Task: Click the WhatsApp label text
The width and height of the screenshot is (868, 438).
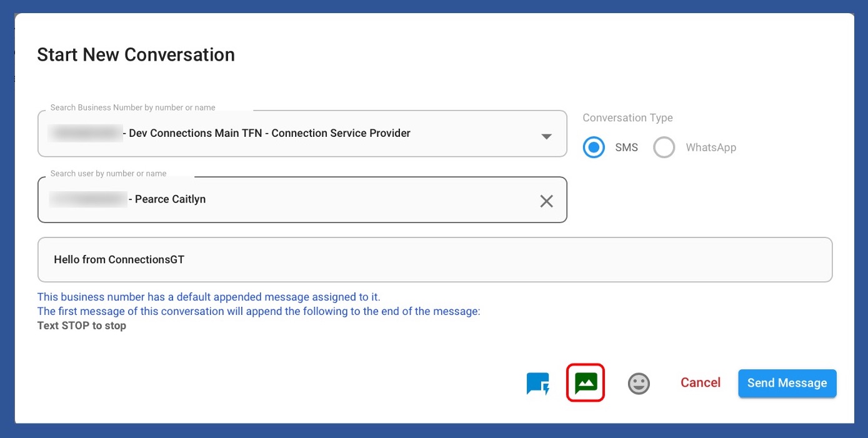Action: pos(711,147)
